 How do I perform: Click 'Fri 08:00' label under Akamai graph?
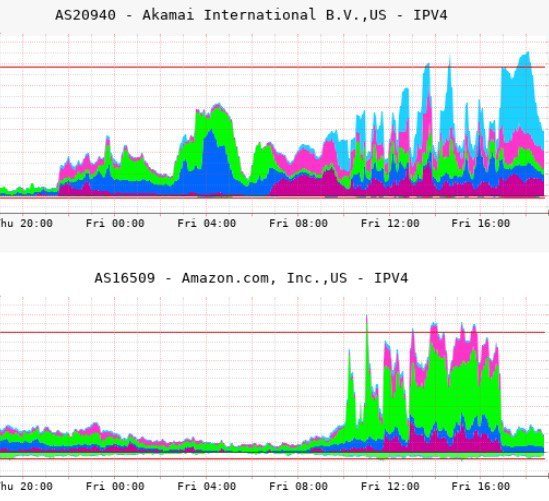(298, 223)
